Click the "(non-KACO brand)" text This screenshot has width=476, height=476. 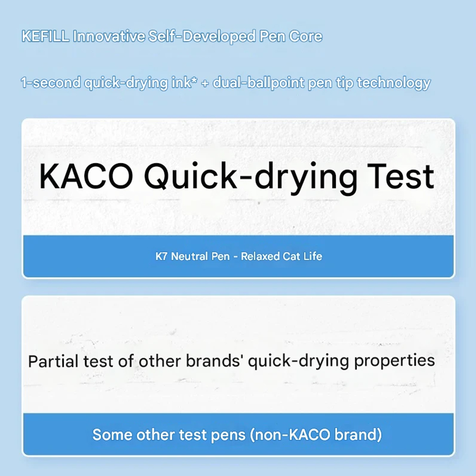tap(316, 435)
